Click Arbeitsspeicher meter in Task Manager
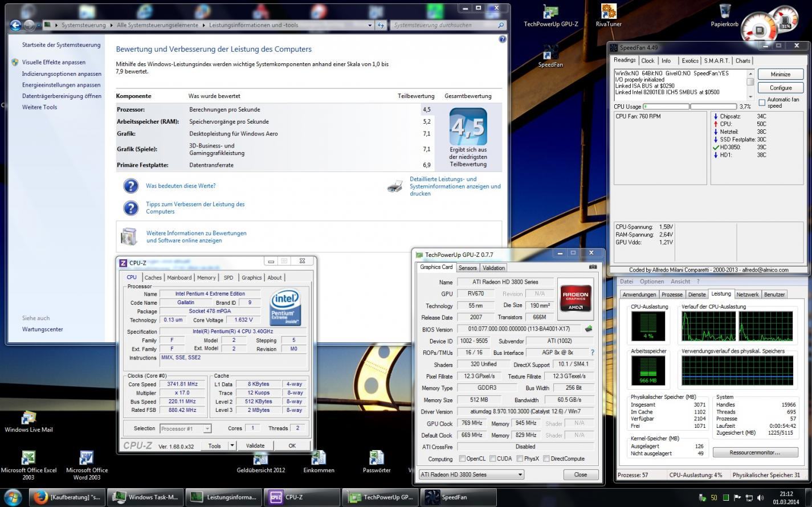This screenshot has width=812, height=507. [648, 371]
